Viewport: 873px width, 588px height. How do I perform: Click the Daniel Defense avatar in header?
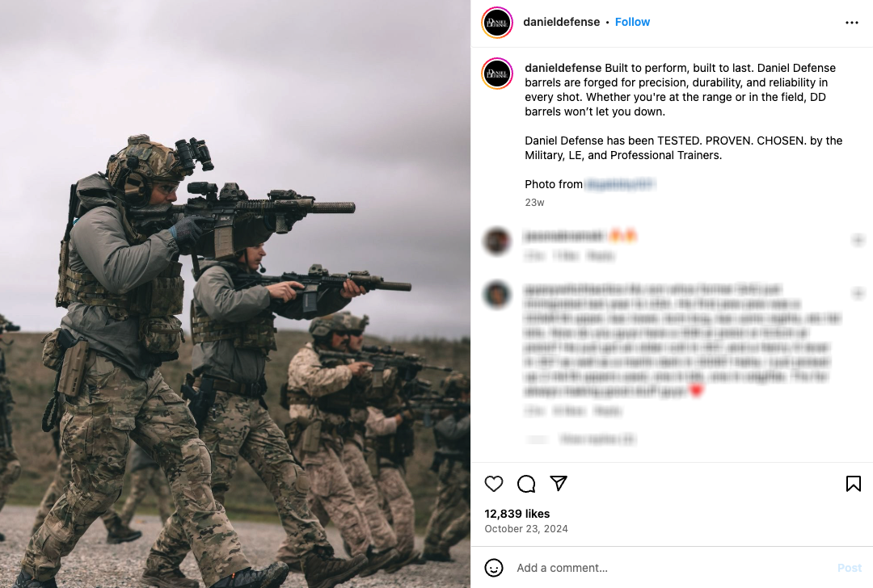coord(496,23)
